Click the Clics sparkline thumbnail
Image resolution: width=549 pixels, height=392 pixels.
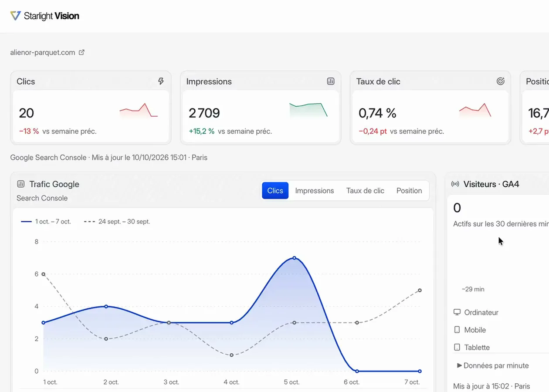139,110
